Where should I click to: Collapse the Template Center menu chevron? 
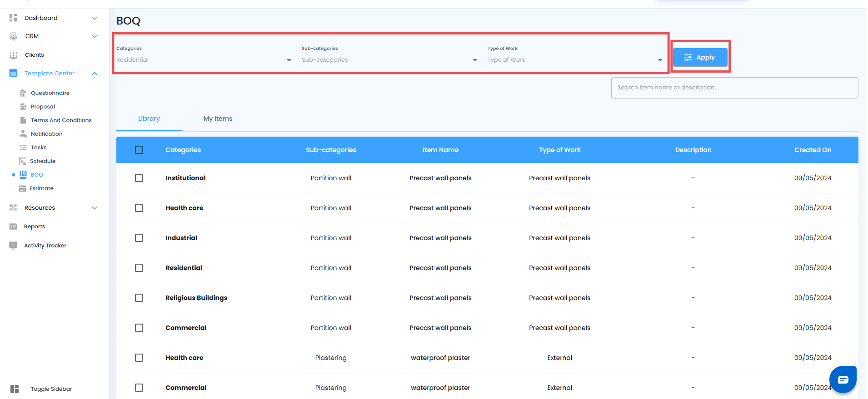click(95, 74)
